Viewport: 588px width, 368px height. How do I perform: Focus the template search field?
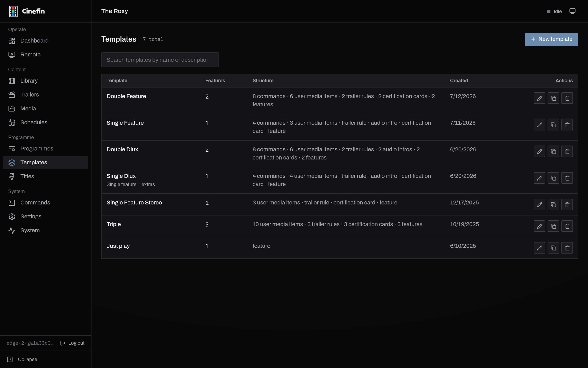click(160, 60)
